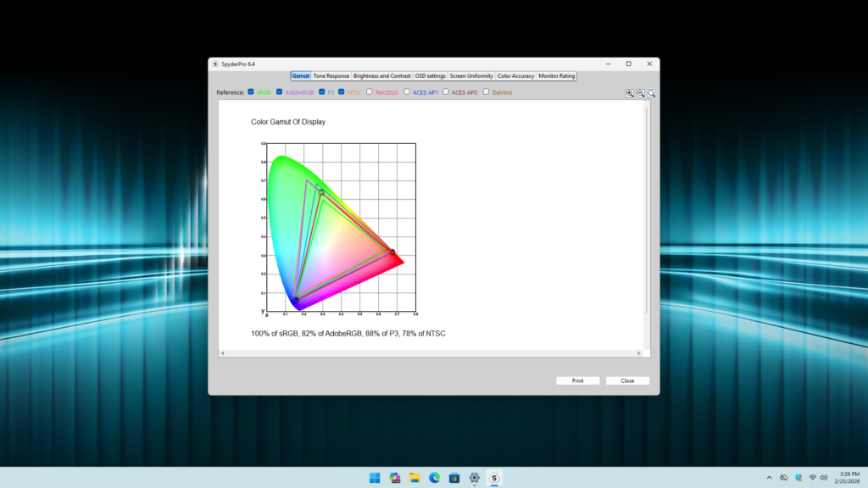Switch to the Tone Response tab
The image size is (868, 488).
coord(331,75)
